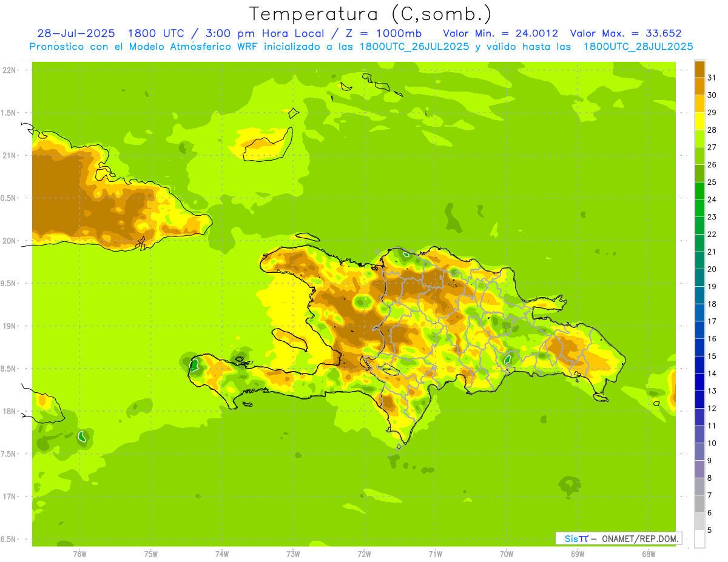The width and height of the screenshot is (728, 562).
Task: Pick the legend band between 29 and 30
Action: (699, 104)
